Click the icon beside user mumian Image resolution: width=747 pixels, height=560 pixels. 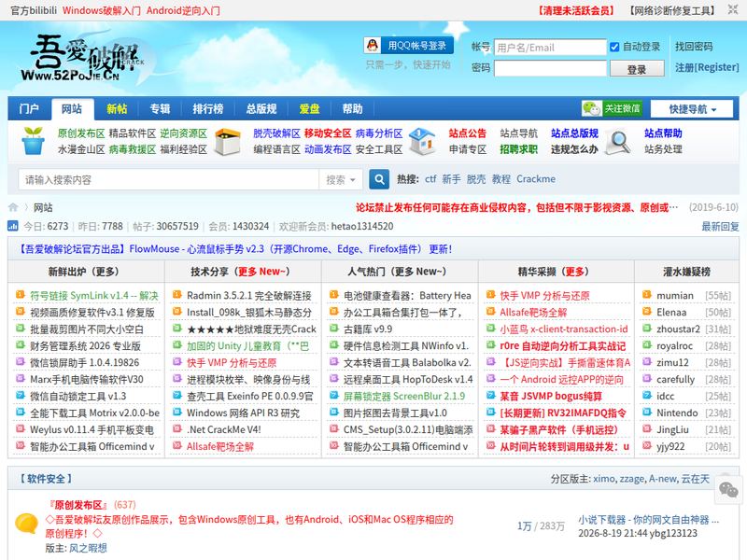pos(647,295)
